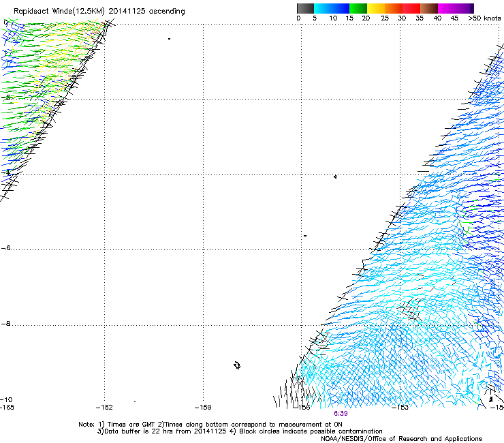Click the '-4' latitude axis label
Viewport: 504px width, 443px height.
coord(6,172)
